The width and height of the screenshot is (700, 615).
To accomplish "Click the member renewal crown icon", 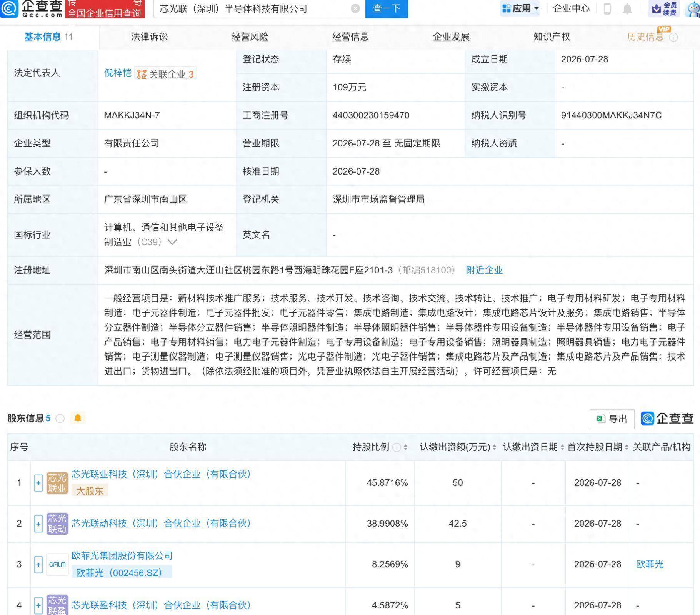I will click(657, 8).
